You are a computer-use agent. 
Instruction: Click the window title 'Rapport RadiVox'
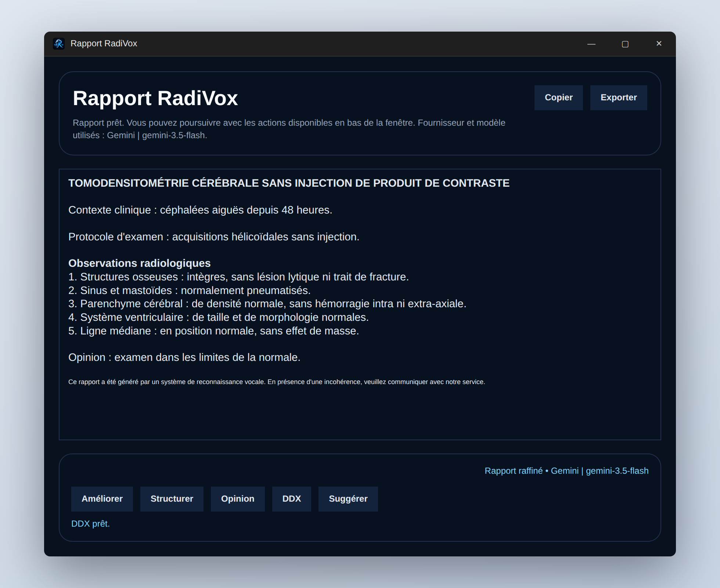[x=104, y=43]
